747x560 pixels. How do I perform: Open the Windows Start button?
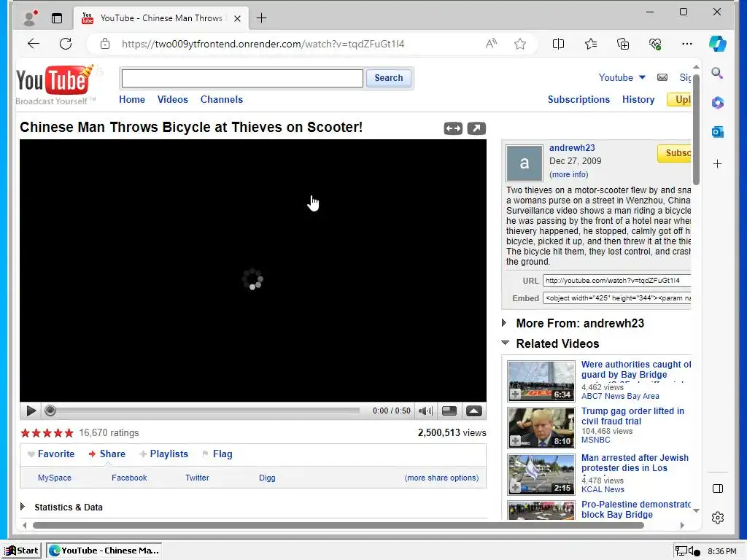point(21,551)
